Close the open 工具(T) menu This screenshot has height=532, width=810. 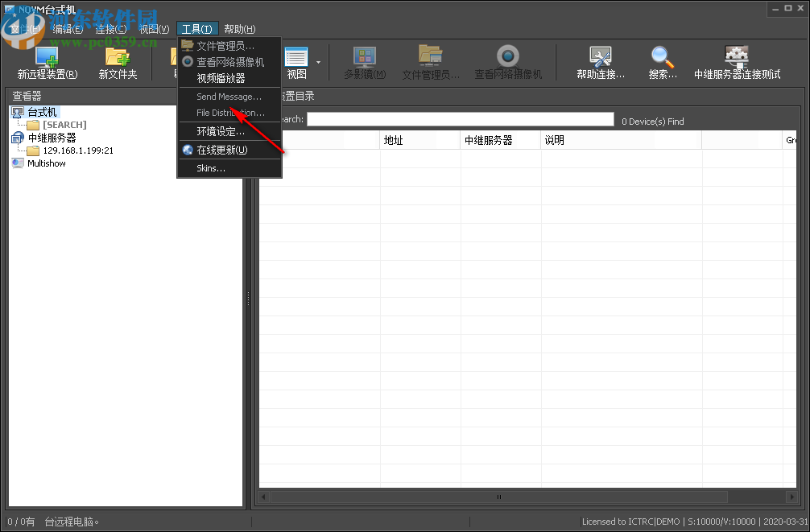pos(196,29)
